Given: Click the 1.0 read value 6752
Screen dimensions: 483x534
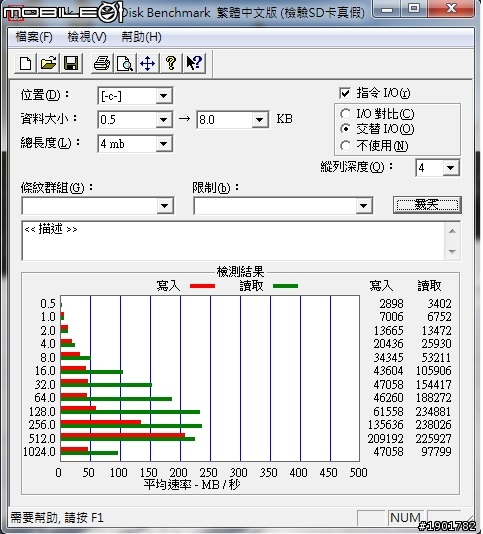Looking at the screenshot, I should pos(439,316).
